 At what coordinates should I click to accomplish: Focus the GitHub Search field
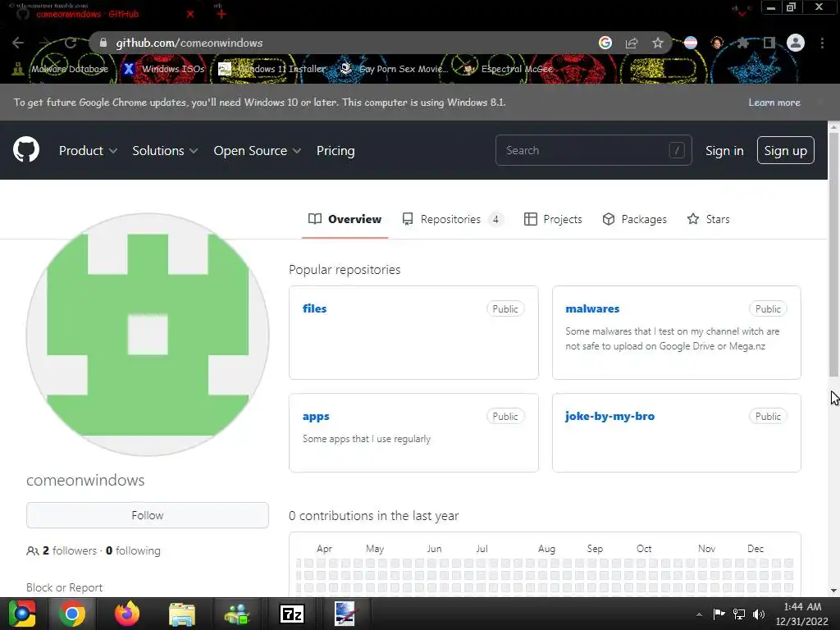coord(594,151)
